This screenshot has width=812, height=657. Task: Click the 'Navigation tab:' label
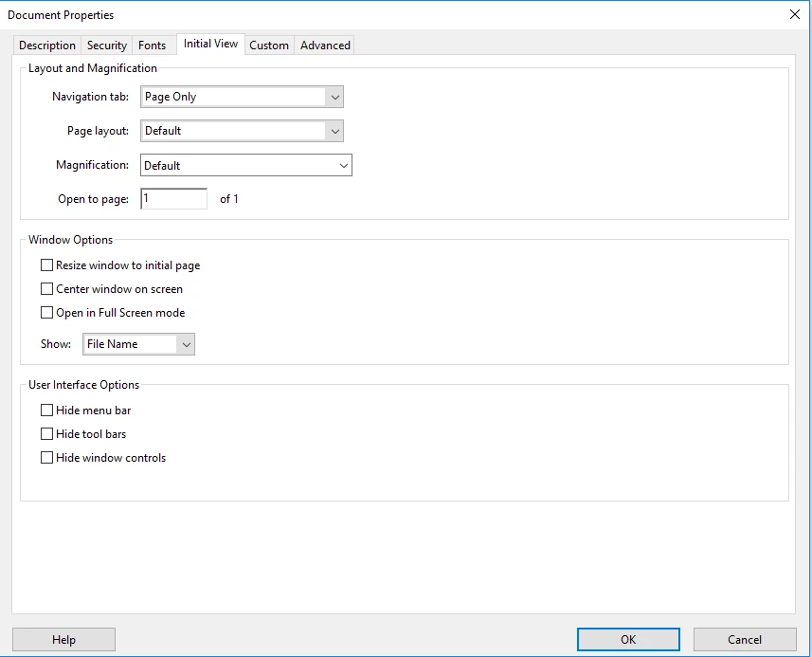pyautogui.click(x=90, y=97)
